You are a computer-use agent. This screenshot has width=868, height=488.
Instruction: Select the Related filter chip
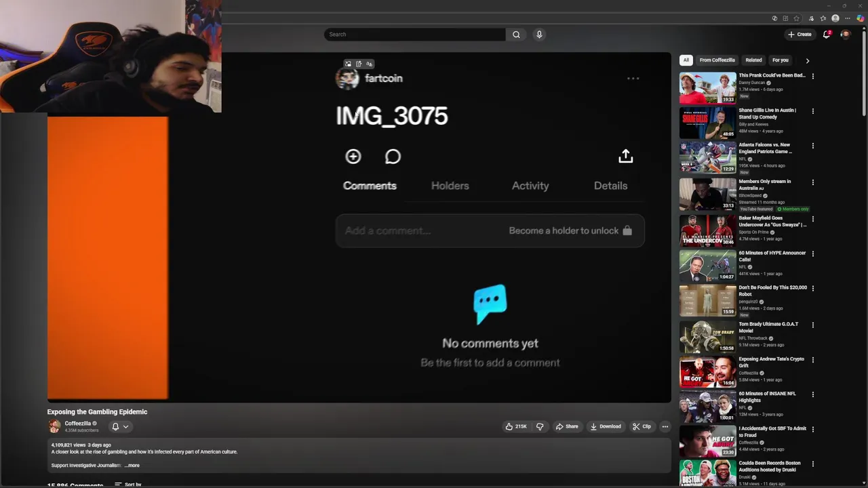[753, 60]
